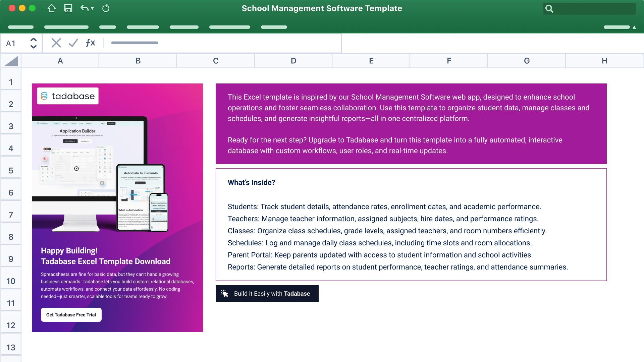Image resolution: width=644 pixels, height=362 pixels.
Task: Click the Get Tadabase Free Trial button
Action: [x=71, y=315]
